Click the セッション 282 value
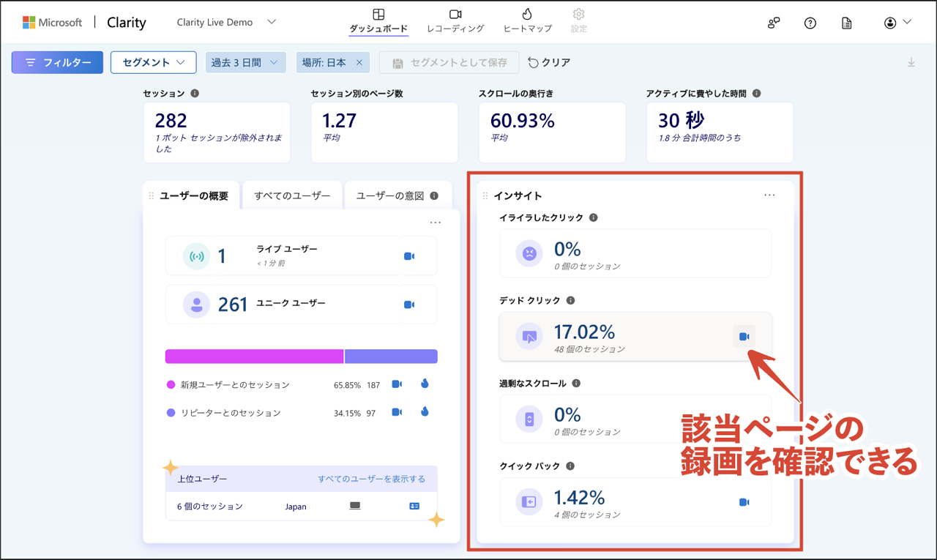 point(171,120)
